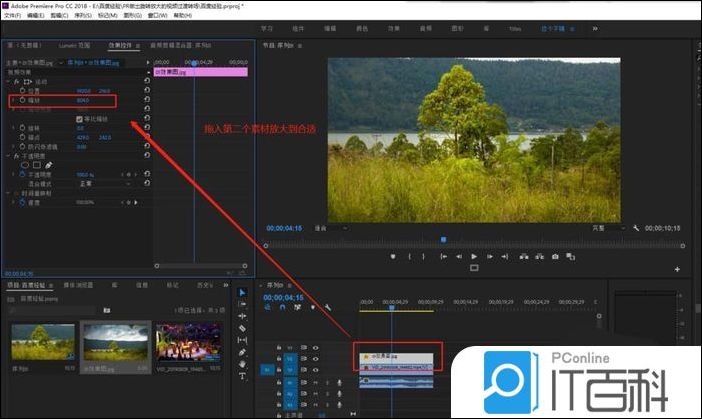Toggle second video track eye visibility
The height and width of the screenshot is (419, 702).
(x=315, y=359)
